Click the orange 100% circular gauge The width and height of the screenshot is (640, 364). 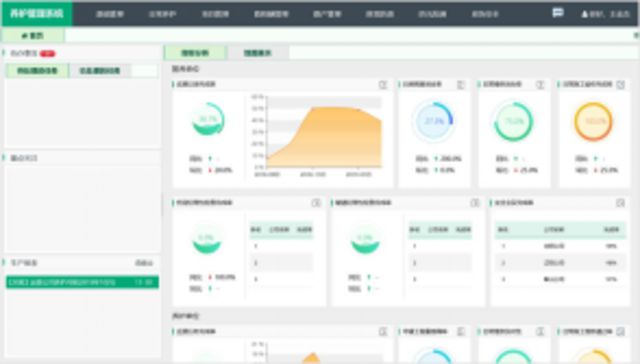coord(593,121)
